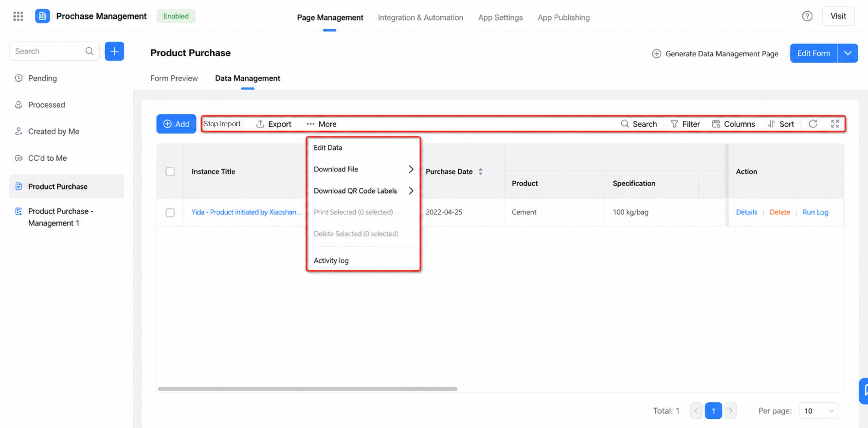This screenshot has width=868, height=428.
Task: Open the Sort options
Action: click(781, 124)
